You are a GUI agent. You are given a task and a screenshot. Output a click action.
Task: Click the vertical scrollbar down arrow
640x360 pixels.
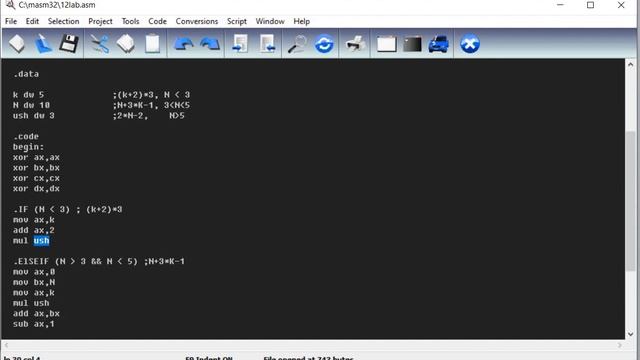[x=631, y=334]
